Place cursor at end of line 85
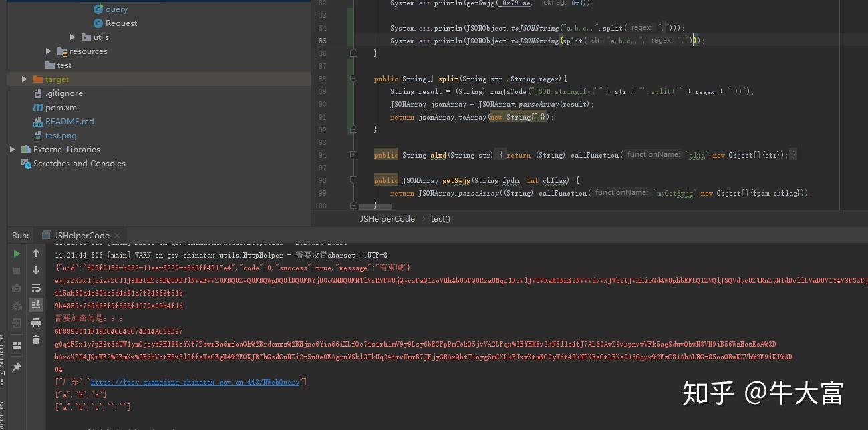868x430 pixels. (x=706, y=41)
